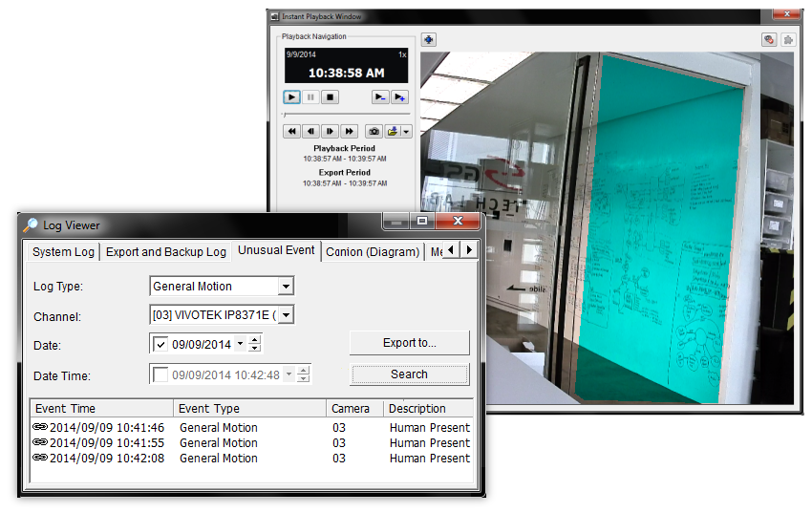Uncheck the Date checkbox

pyautogui.click(x=160, y=345)
